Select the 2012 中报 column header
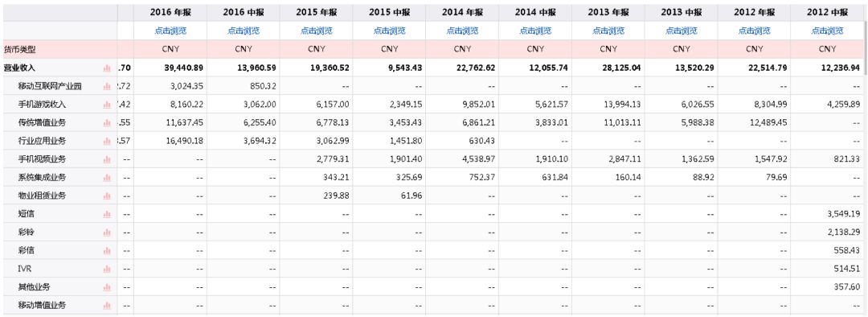Viewport: 868px width, 317px height. pos(828,13)
